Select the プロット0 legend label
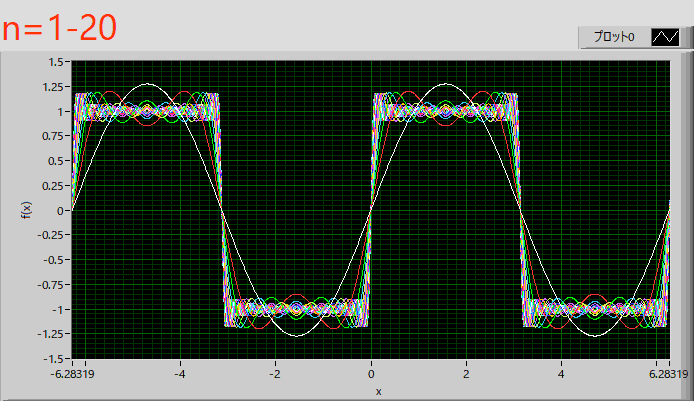The width and height of the screenshot is (694, 401). [614, 37]
